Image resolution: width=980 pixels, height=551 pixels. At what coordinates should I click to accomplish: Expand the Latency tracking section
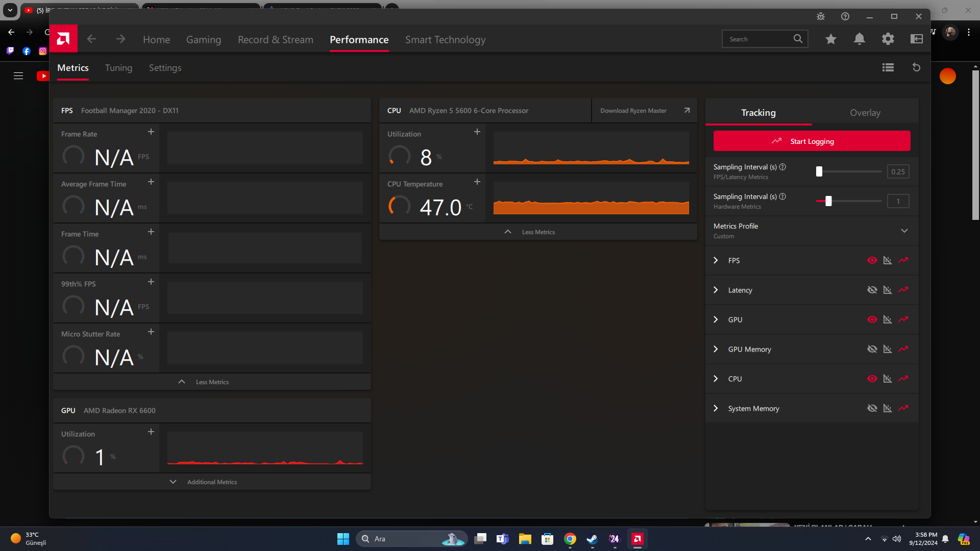[716, 290]
